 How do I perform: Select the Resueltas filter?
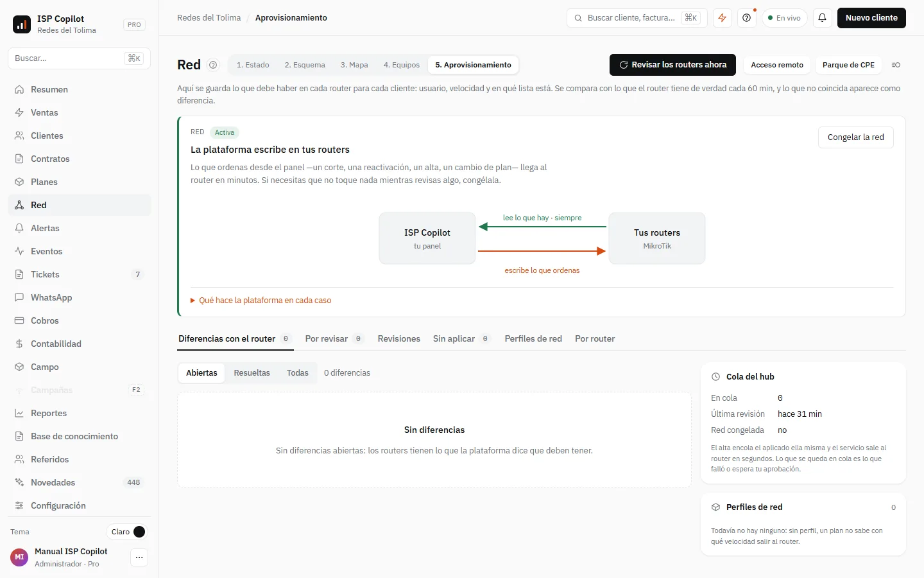click(252, 373)
